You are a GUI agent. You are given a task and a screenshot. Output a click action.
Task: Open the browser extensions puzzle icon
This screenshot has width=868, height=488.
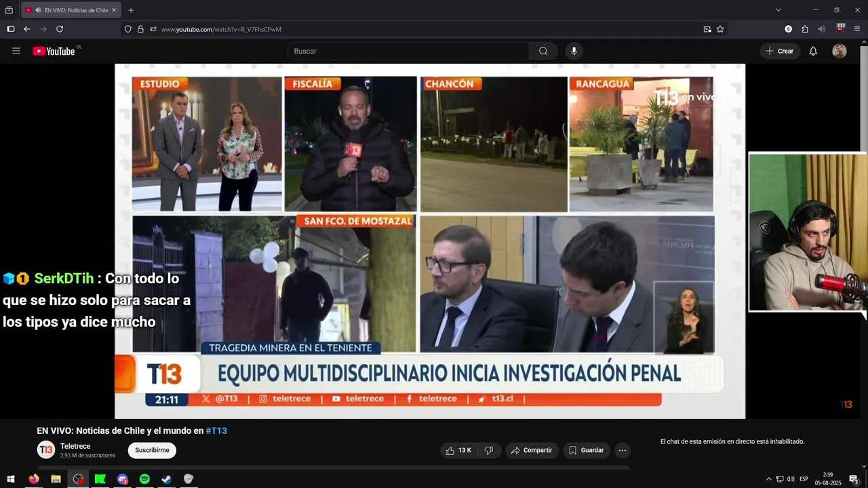(x=805, y=29)
